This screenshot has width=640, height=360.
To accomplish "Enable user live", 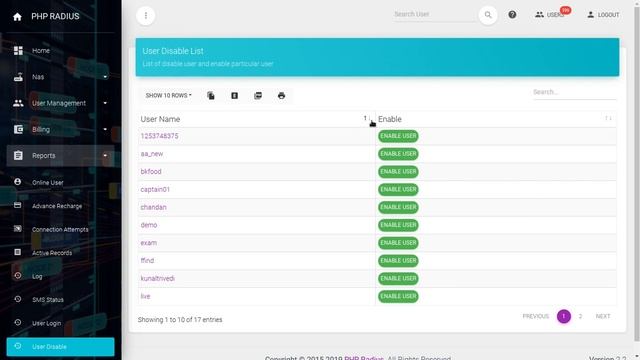I will (398, 296).
